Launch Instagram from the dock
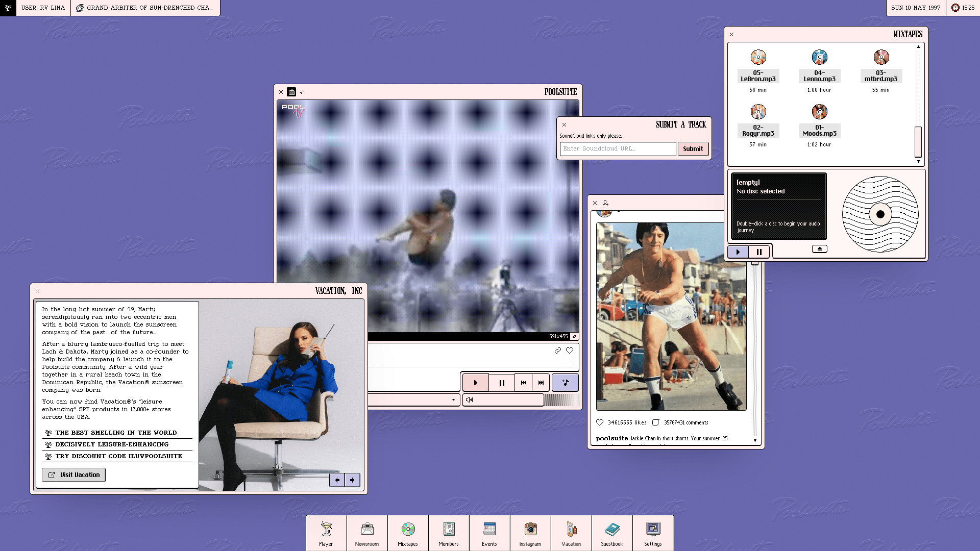 530,534
